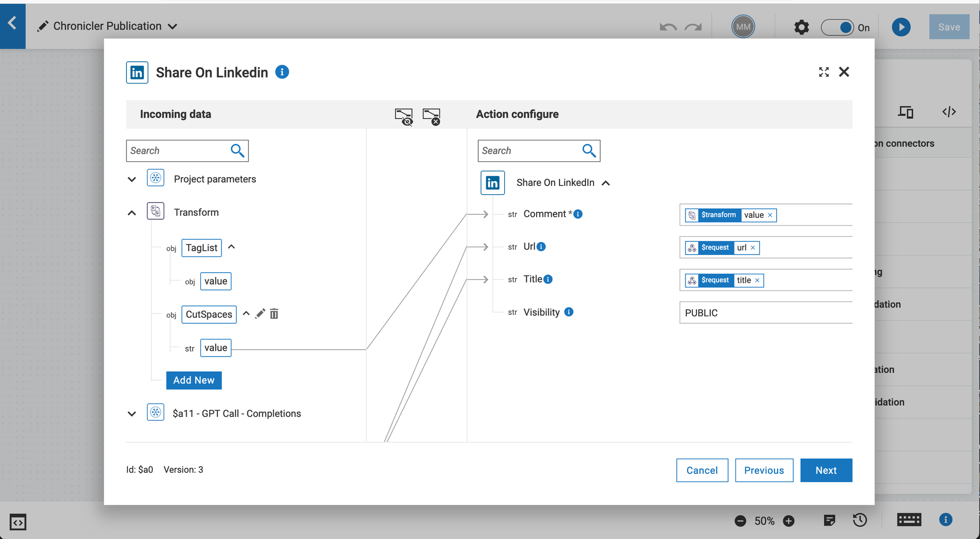
Task: Collapse Share On LinkedIn action fields
Action: click(x=606, y=183)
